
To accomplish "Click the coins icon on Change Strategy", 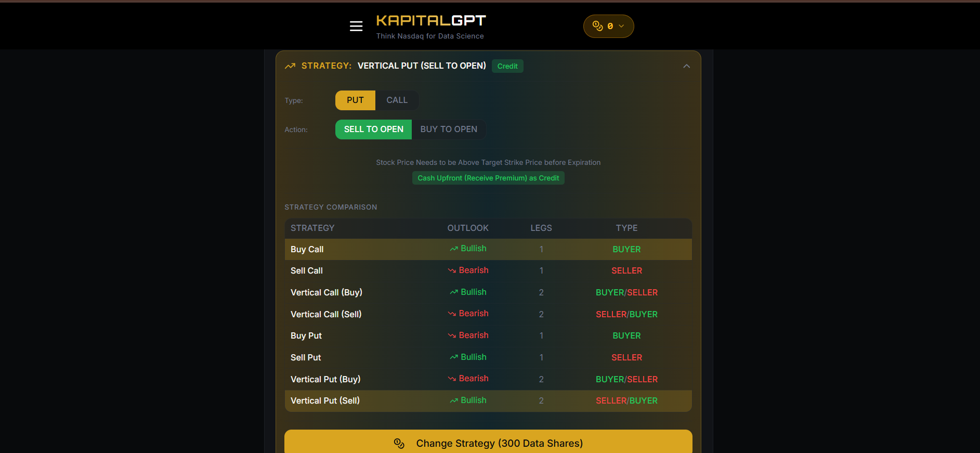I will (399, 443).
